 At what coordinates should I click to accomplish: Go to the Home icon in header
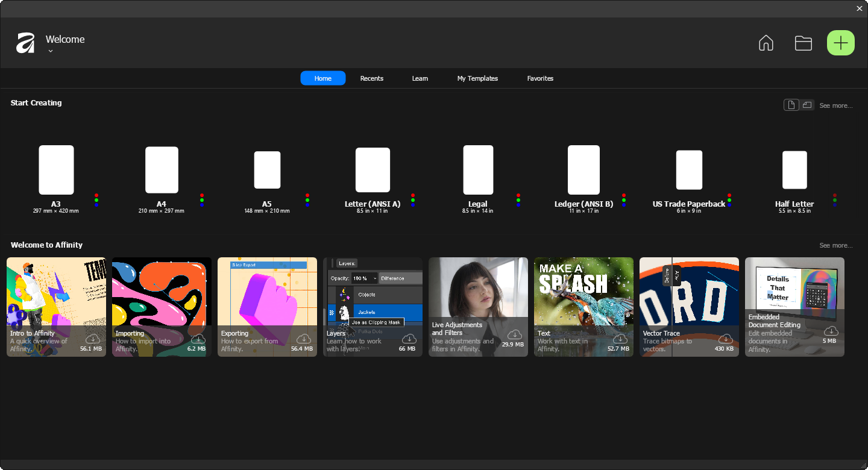766,43
